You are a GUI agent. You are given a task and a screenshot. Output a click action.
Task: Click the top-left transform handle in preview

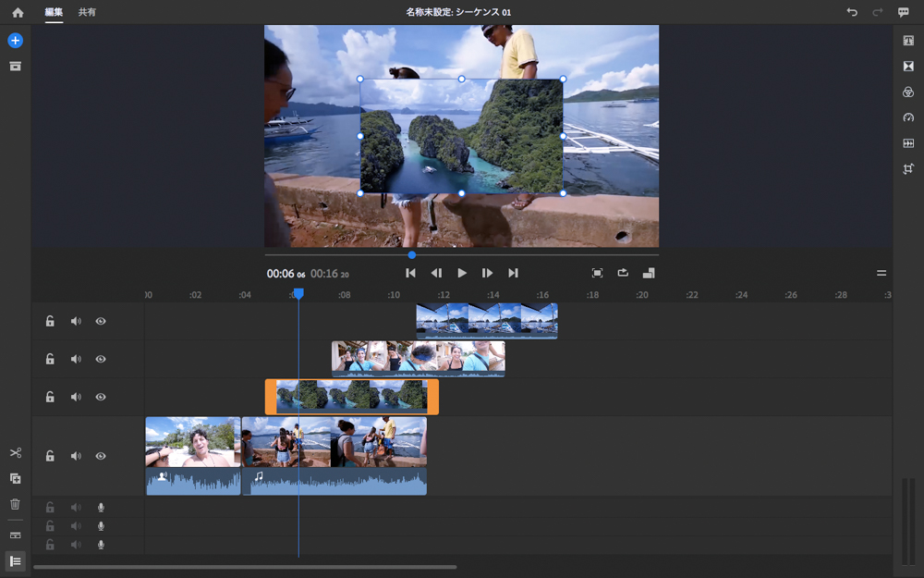tap(360, 79)
